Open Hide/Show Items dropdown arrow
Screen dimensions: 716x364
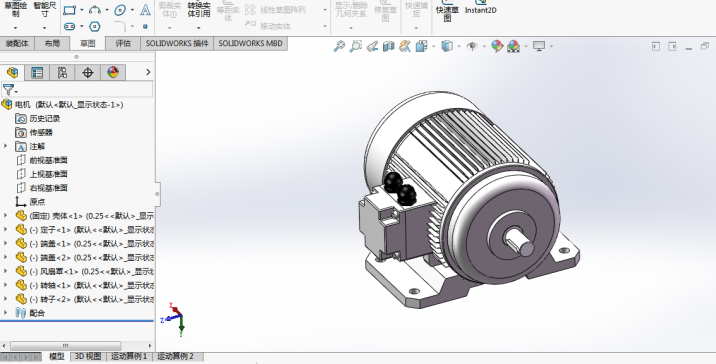pyautogui.click(x=484, y=46)
